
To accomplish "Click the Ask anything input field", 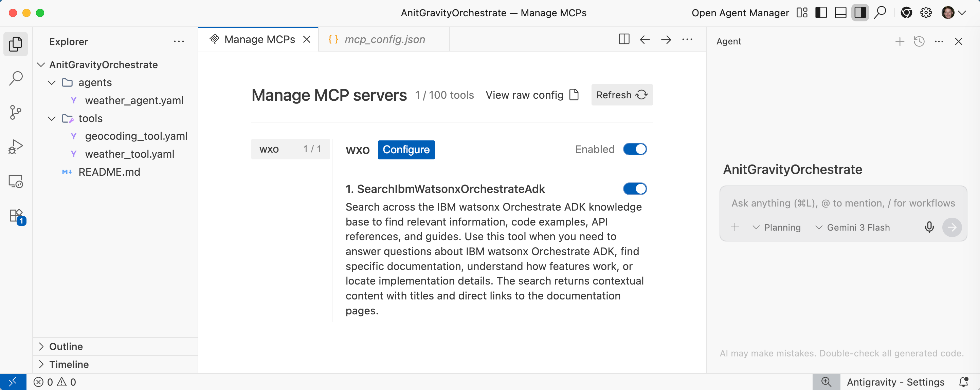I will pyautogui.click(x=843, y=203).
